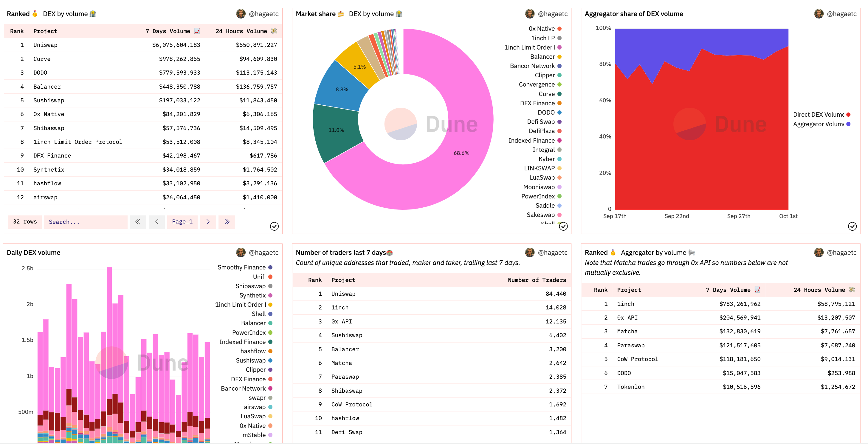Sort traders table by Number of Traders
Screen dimensions: 868x444
(537, 280)
